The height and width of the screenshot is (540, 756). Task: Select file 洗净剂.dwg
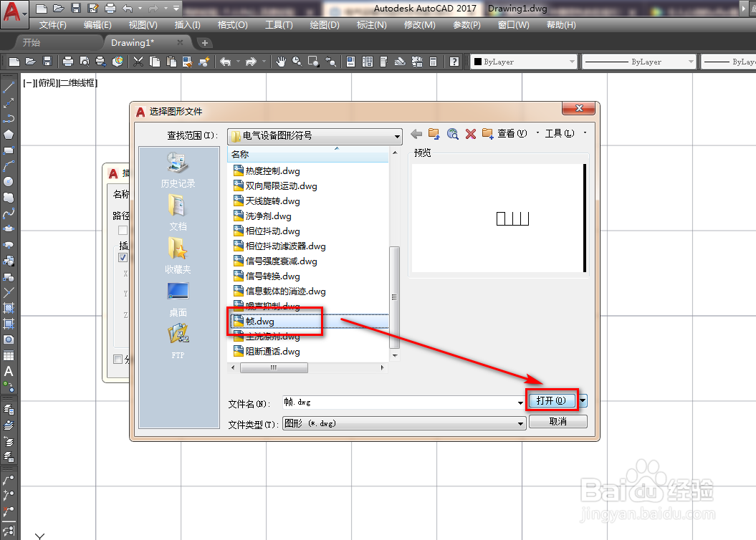263,216
